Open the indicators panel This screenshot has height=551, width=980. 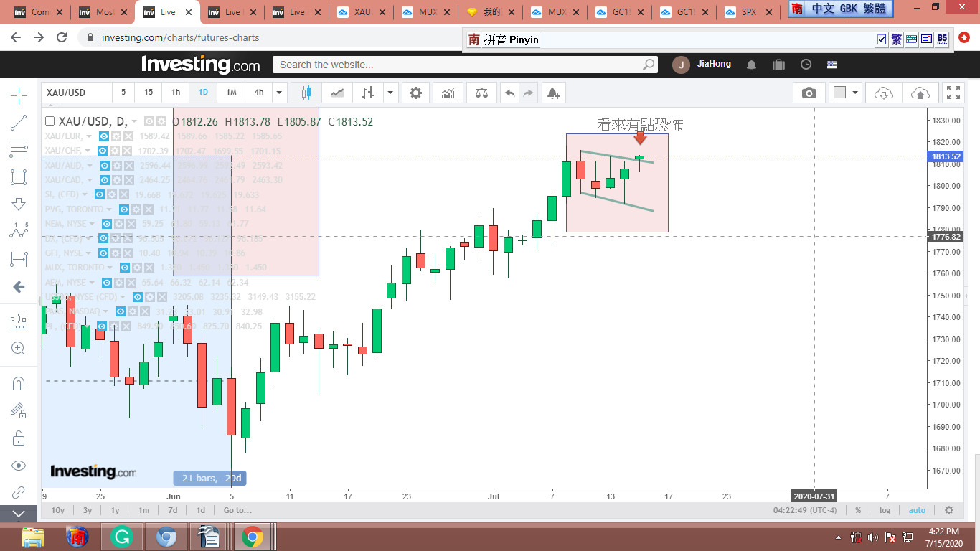point(448,93)
